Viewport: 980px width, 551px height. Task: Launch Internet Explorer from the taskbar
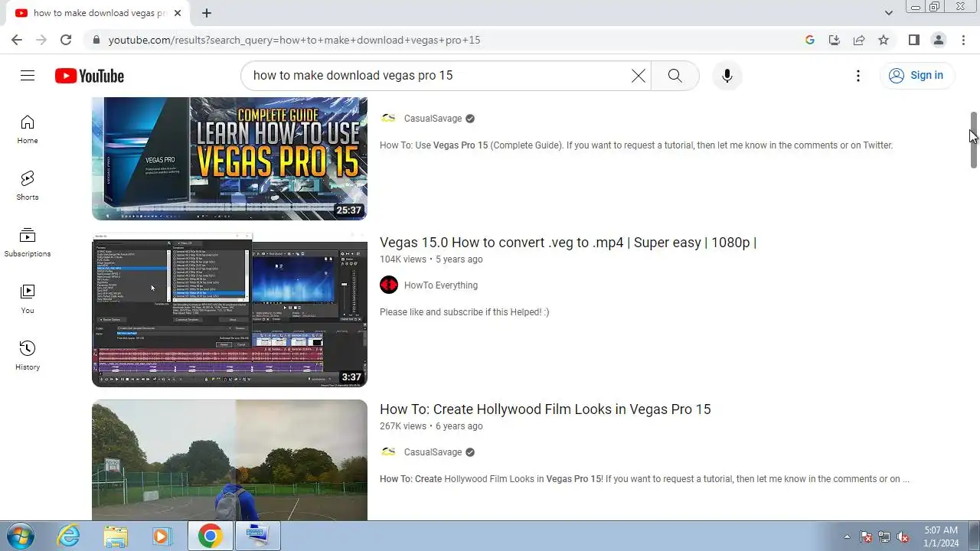coord(69,536)
